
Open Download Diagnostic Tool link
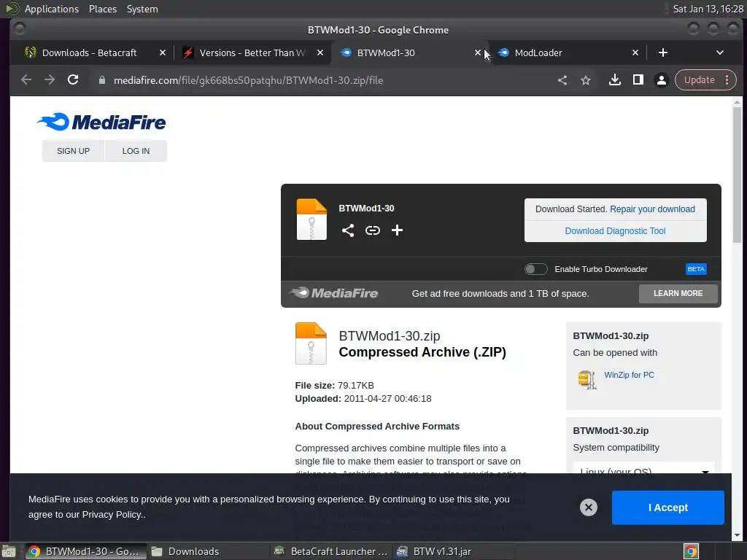pyautogui.click(x=615, y=231)
